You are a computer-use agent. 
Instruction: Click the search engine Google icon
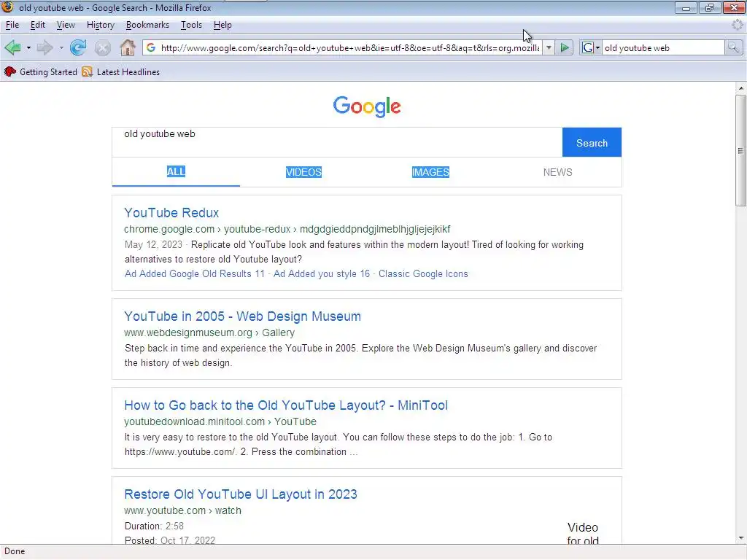[x=588, y=47]
